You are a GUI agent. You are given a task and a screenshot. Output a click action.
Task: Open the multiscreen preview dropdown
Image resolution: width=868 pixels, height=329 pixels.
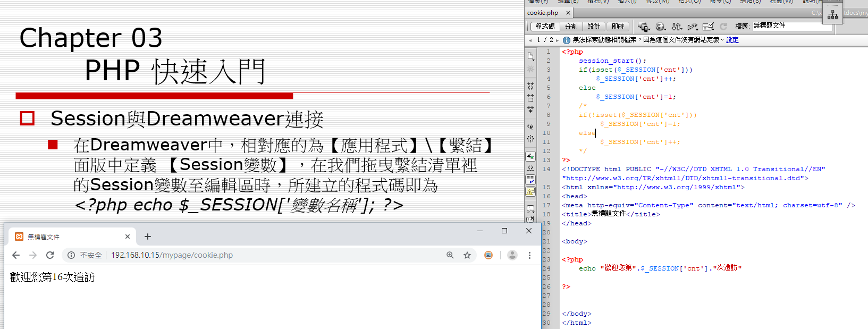pos(644,27)
